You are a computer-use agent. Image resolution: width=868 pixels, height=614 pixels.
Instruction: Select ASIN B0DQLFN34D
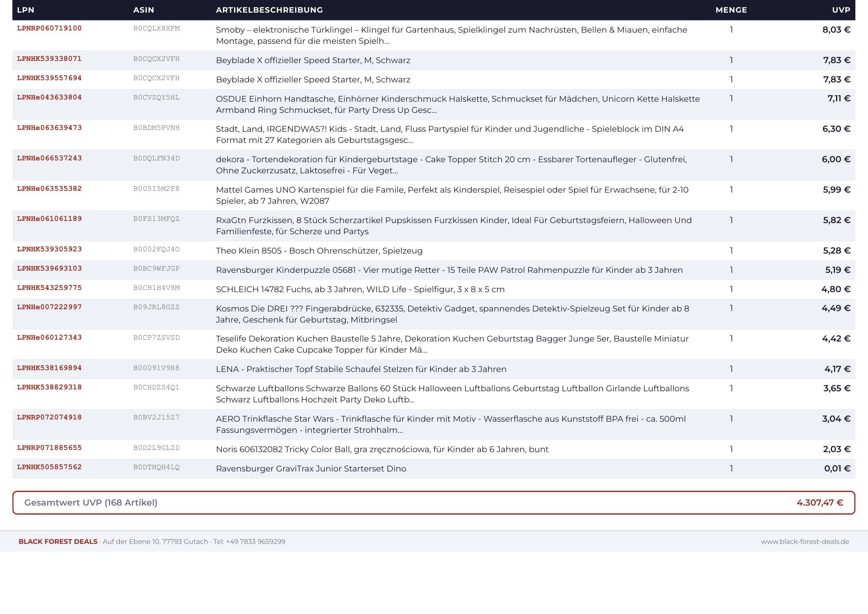tap(157, 158)
